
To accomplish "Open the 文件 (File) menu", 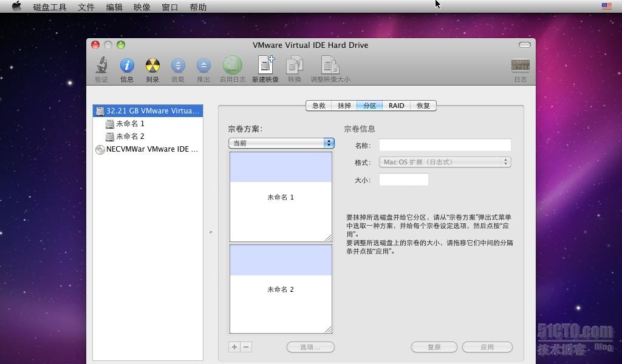I will [x=86, y=7].
